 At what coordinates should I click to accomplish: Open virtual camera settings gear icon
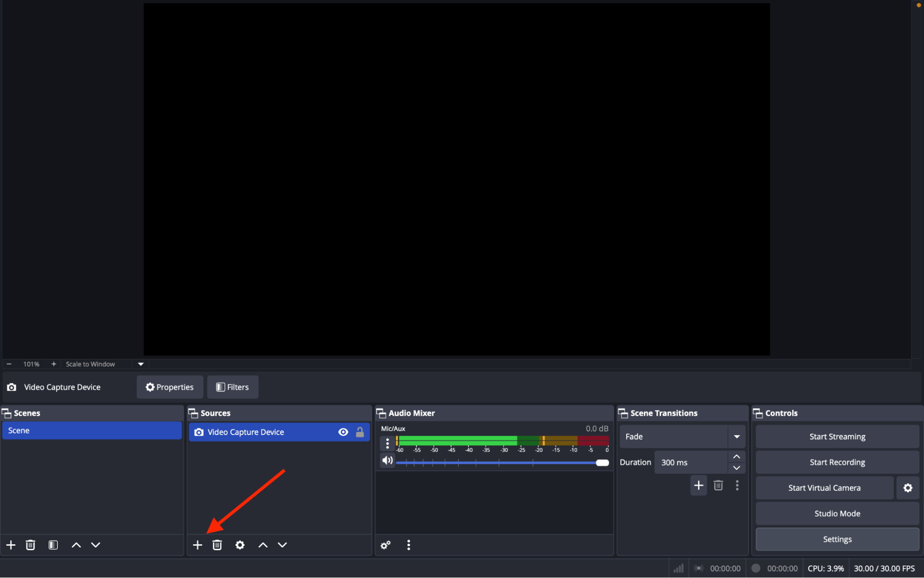(x=908, y=488)
